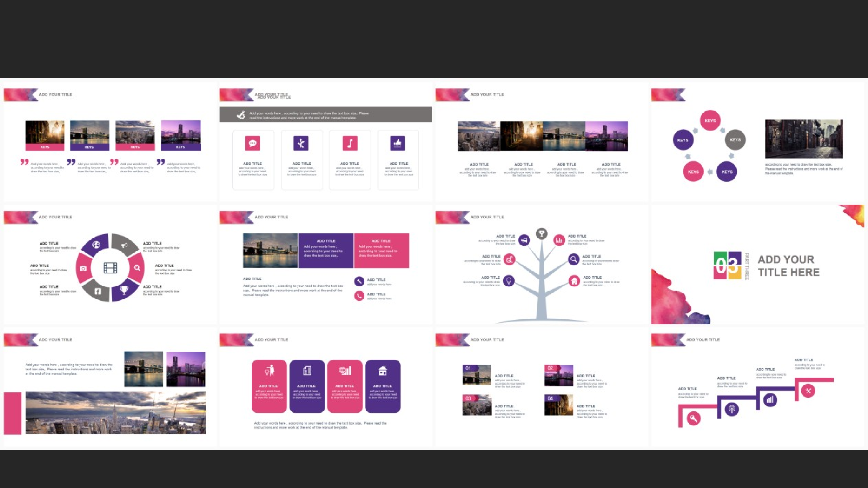Image resolution: width=868 pixels, height=488 pixels.
Task: Click the wide city skyline panorama photo
Action: point(115,413)
